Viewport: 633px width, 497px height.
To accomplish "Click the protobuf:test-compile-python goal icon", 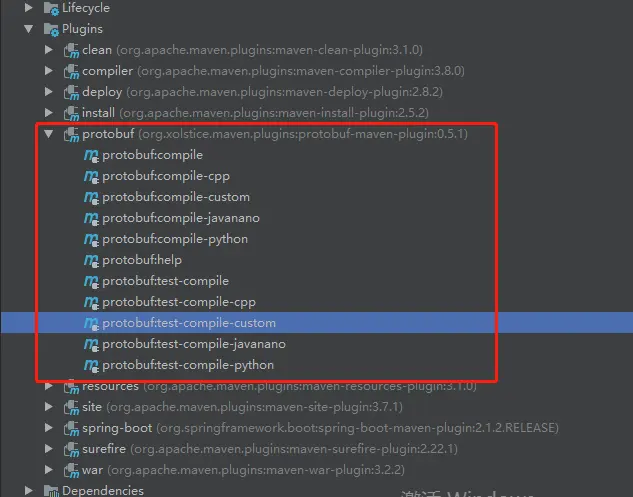I will [x=91, y=365].
